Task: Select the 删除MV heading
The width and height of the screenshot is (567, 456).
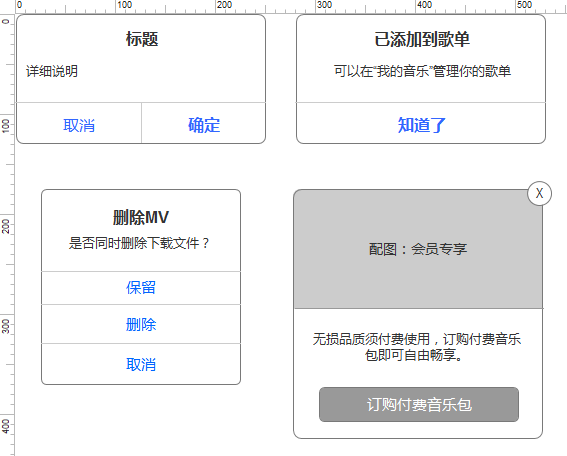Action: [141, 217]
